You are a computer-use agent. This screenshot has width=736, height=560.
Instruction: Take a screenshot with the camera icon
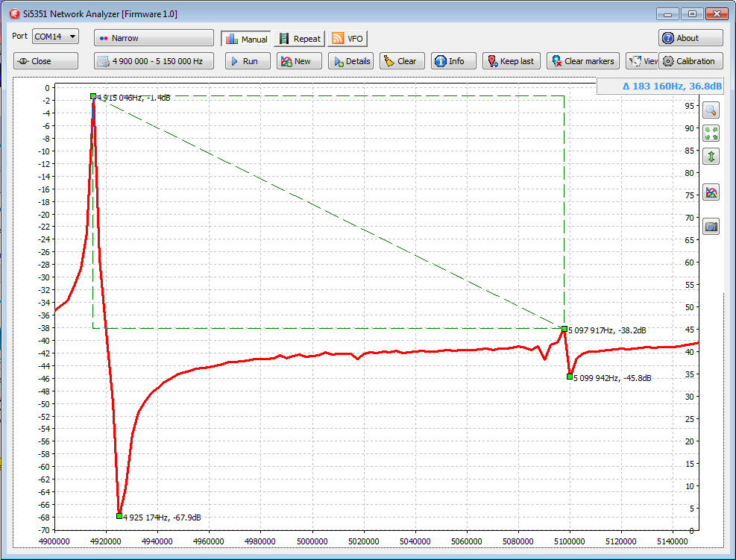pyautogui.click(x=711, y=227)
